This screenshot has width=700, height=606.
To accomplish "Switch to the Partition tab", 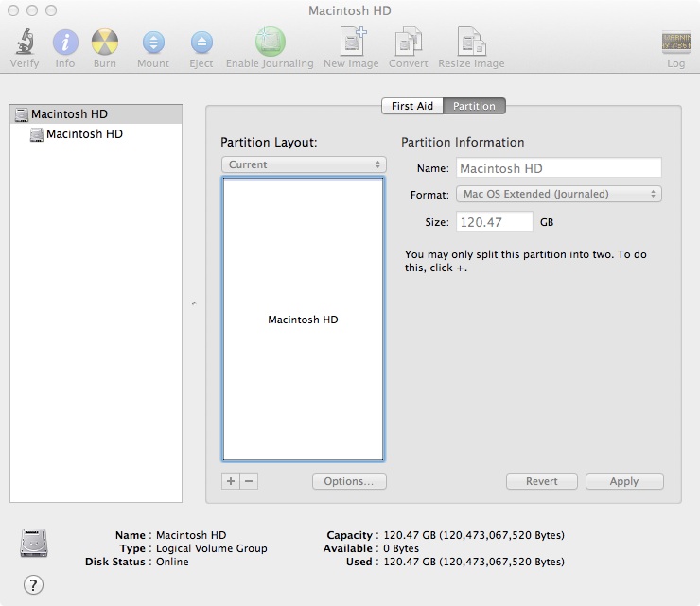I will [x=474, y=106].
